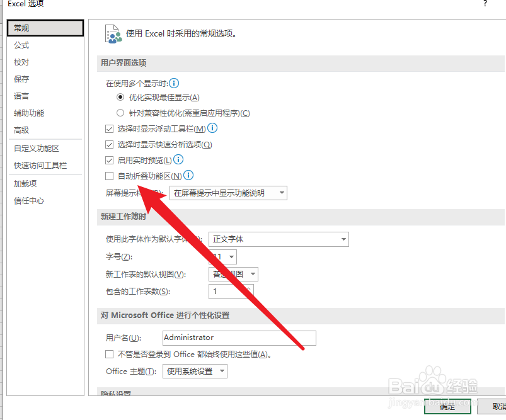Open the 屏幕提示样式 dropdown
This screenshot has width=506, height=420.
pyautogui.click(x=228, y=193)
